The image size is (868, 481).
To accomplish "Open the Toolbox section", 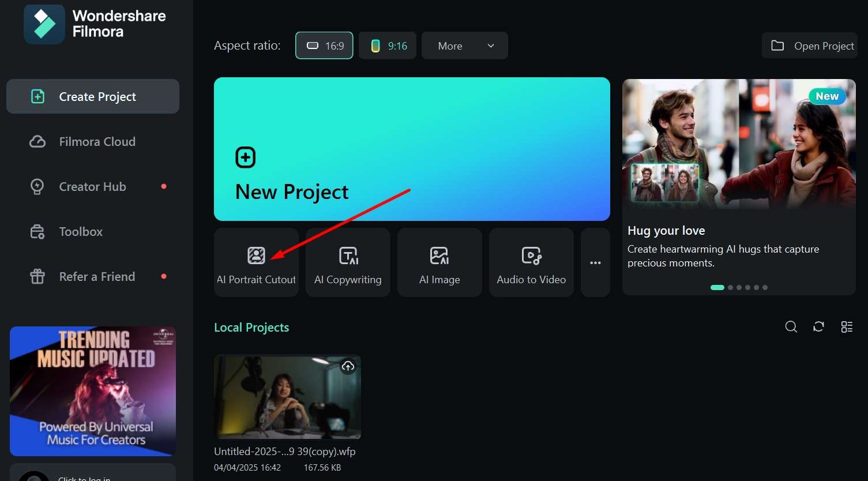I will (93, 231).
